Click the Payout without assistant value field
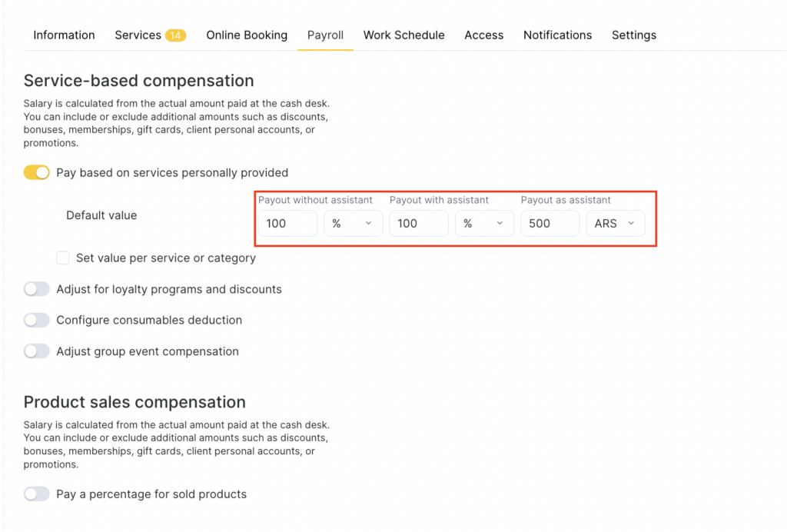The image size is (787, 532). point(287,224)
